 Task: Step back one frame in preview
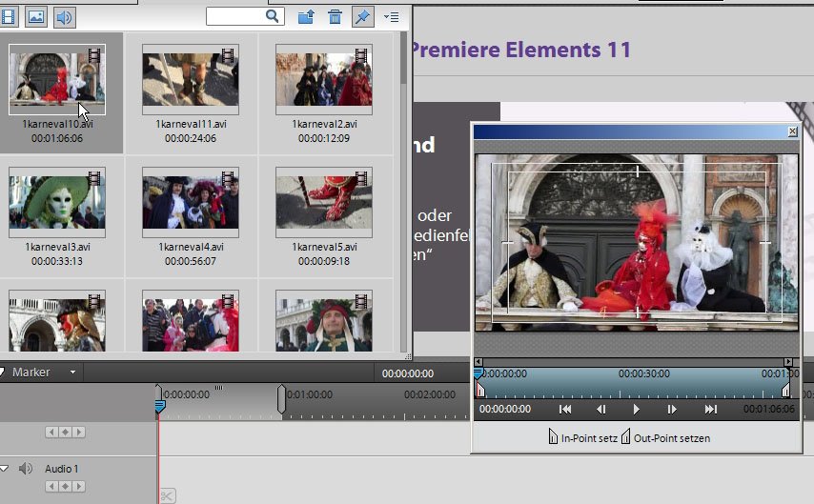click(x=601, y=410)
